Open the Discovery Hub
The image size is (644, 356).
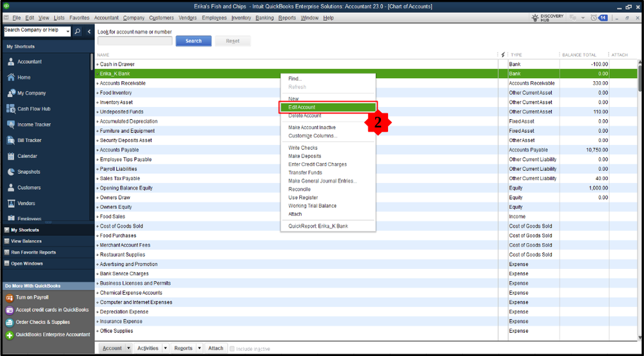click(x=548, y=17)
